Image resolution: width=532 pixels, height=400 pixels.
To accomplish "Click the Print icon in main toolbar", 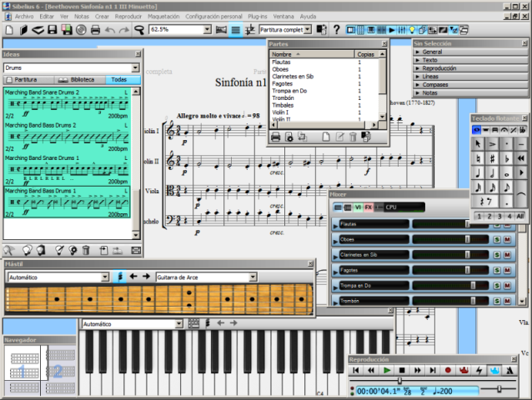I will [x=95, y=30].
